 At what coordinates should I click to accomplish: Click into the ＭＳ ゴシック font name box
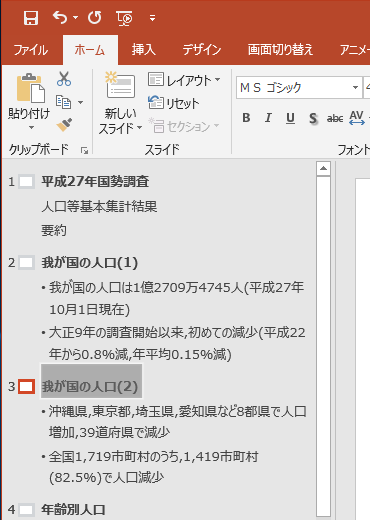tap(294, 87)
